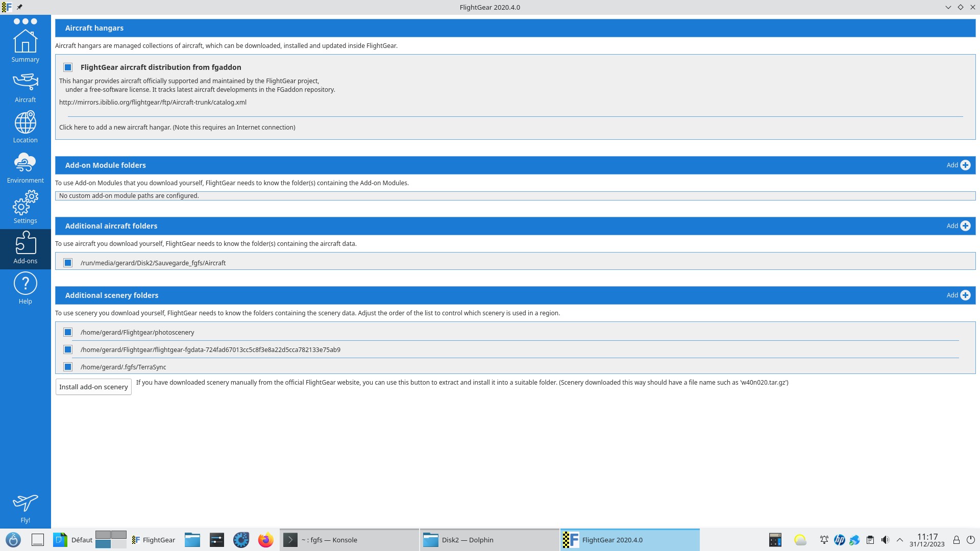
Task: Open the Help section
Action: pyautogui.click(x=25, y=288)
